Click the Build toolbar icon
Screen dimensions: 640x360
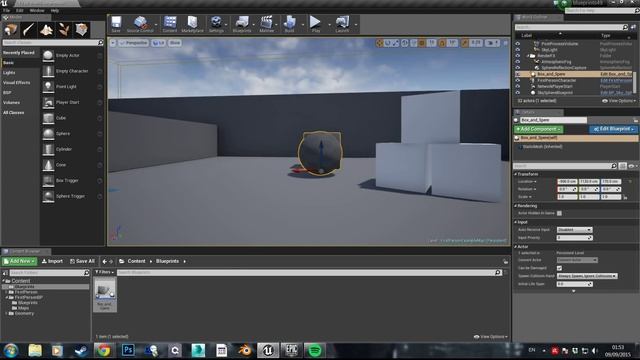(289, 24)
